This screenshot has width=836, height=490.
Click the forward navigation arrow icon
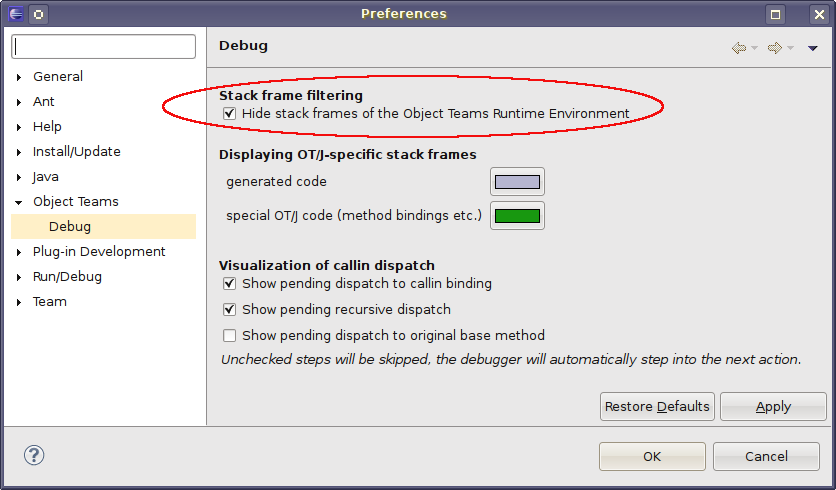[774, 48]
